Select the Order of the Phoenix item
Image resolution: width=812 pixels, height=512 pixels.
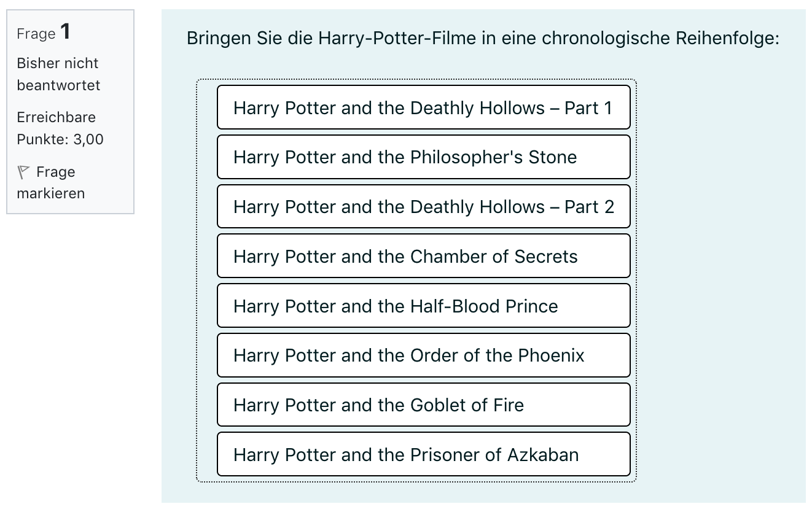coord(423,355)
